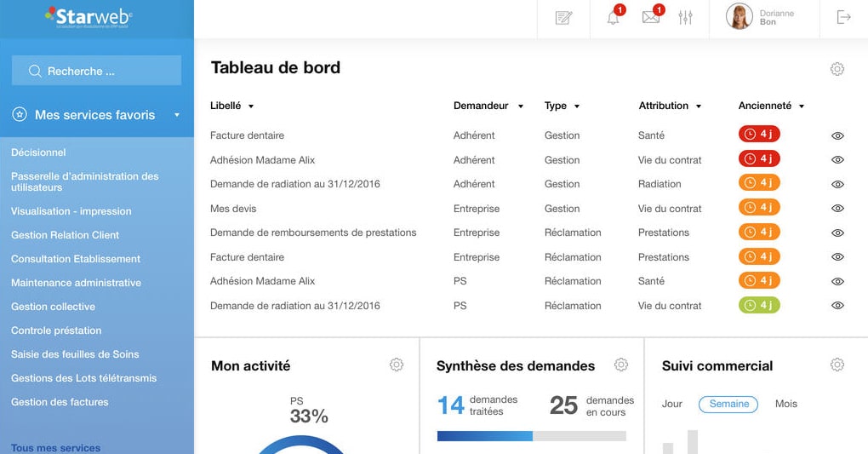
Task: Click Tous mes services link
Action: [x=56, y=448]
